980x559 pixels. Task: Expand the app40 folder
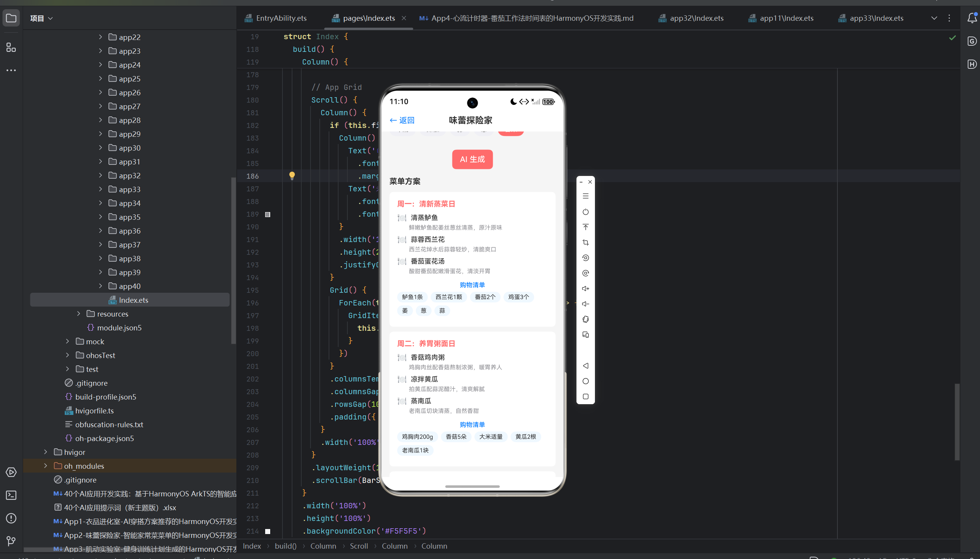coord(100,286)
